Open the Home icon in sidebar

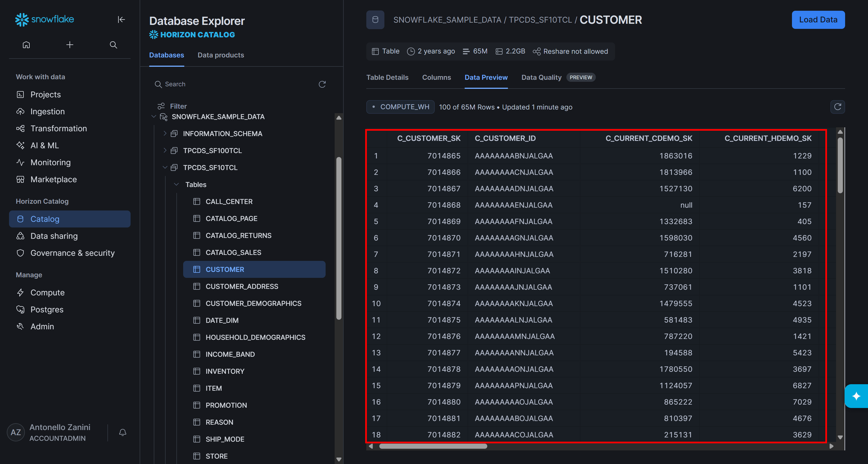point(26,44)
